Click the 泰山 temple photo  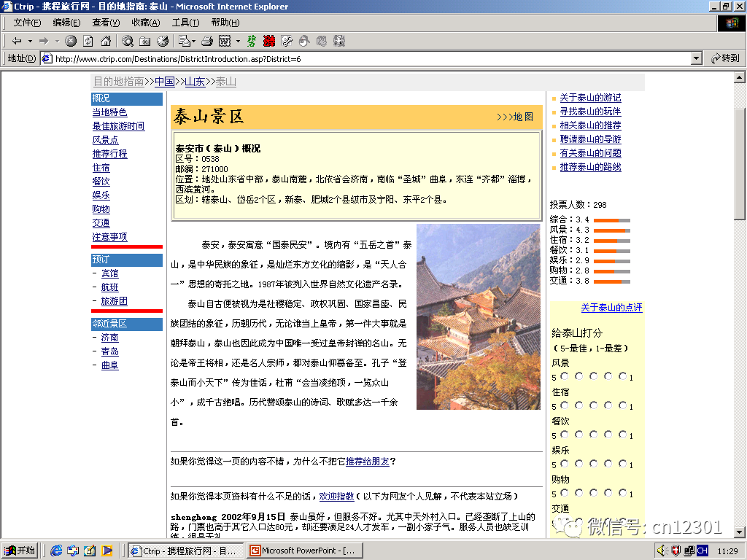coord(479,316)
